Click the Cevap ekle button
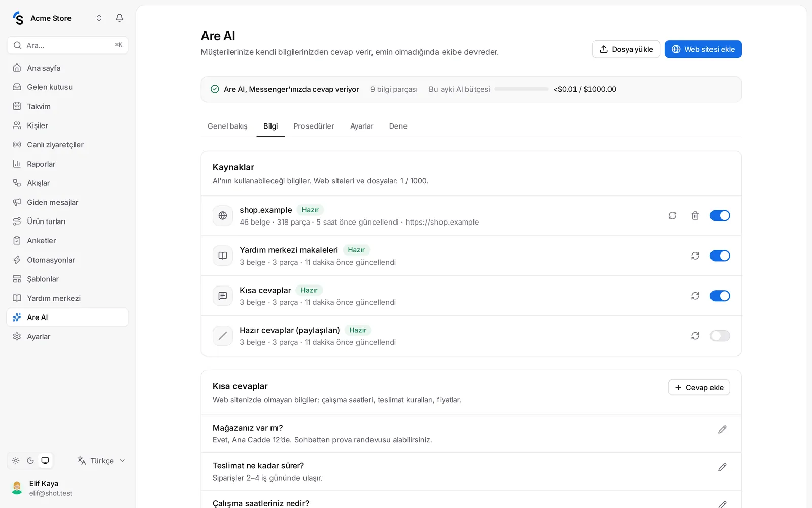The image size is (812, 508). (699, 387)
